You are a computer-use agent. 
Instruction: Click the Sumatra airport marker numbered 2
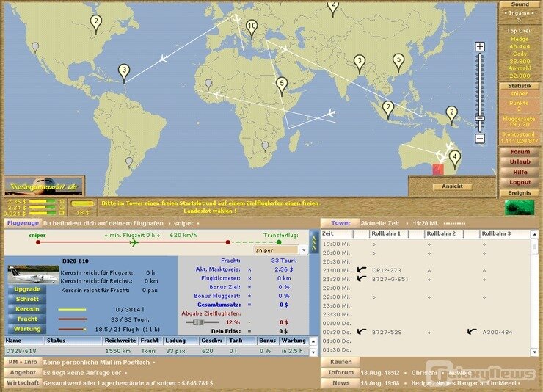click(x=388, y=109)
